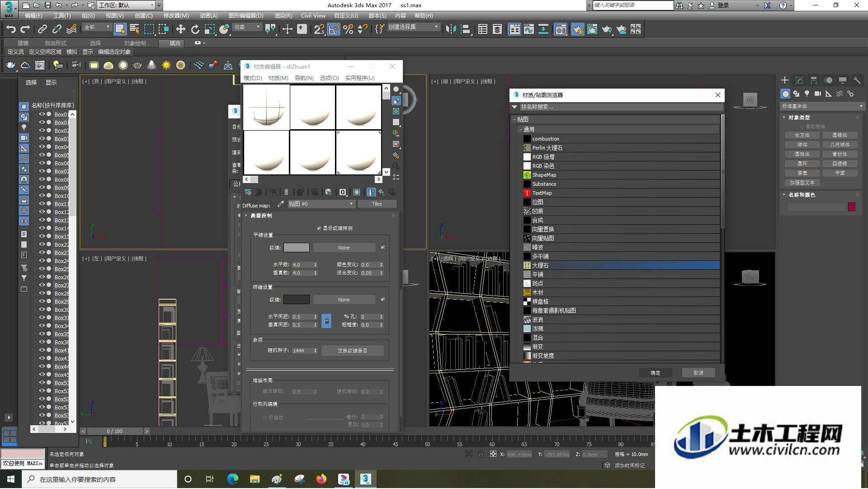Open Render Setup from toolbar
868x489 pixels.
tap(577, 29)
